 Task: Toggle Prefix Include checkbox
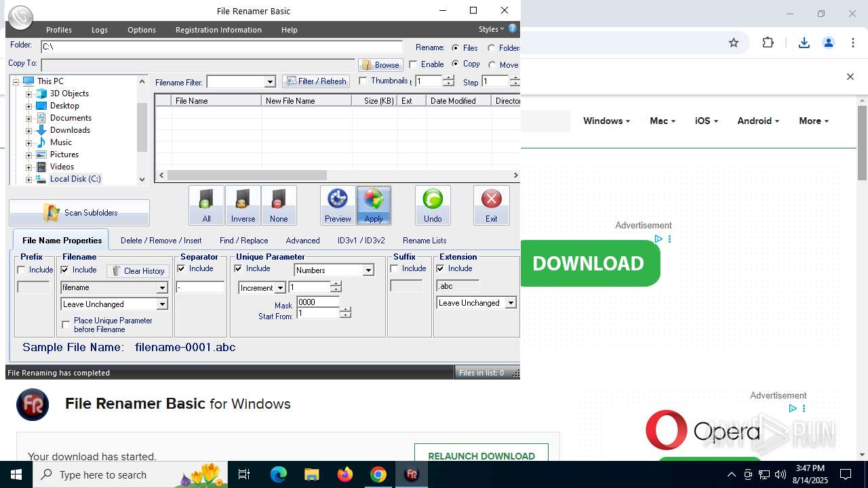click(22, 270)
